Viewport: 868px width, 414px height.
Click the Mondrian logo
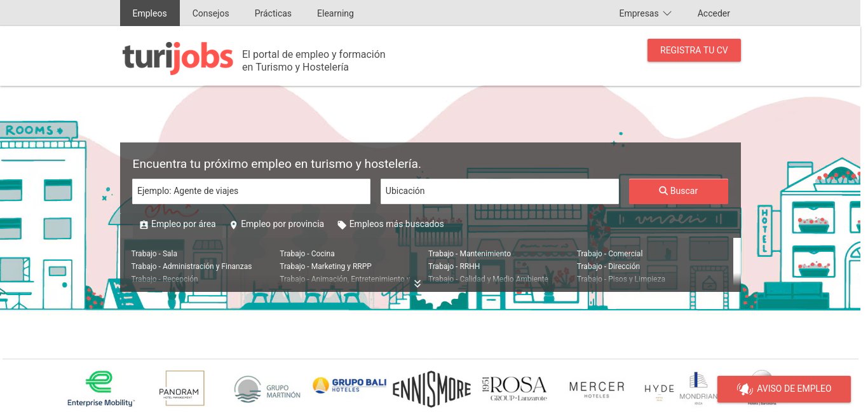click(x=698, y=389)
